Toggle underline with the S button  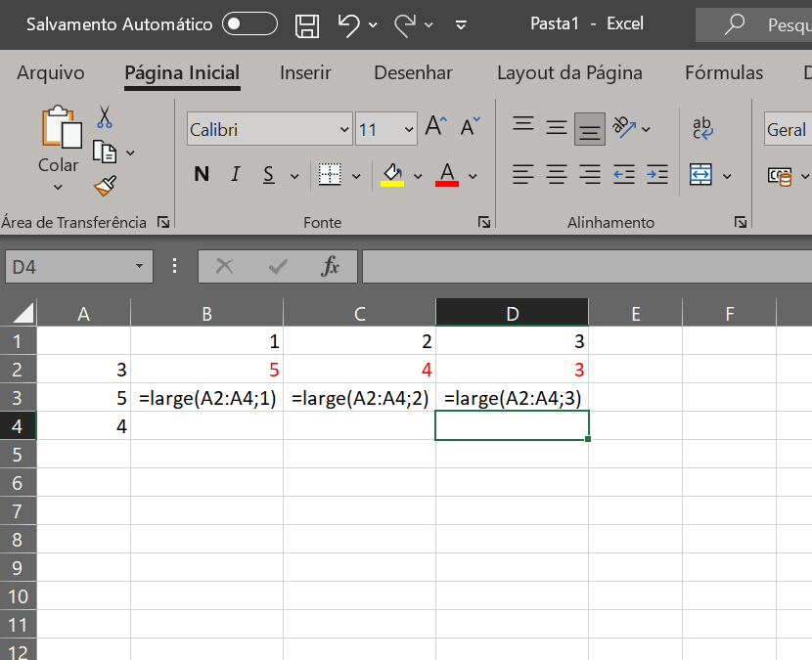click(x=268, y=174)
